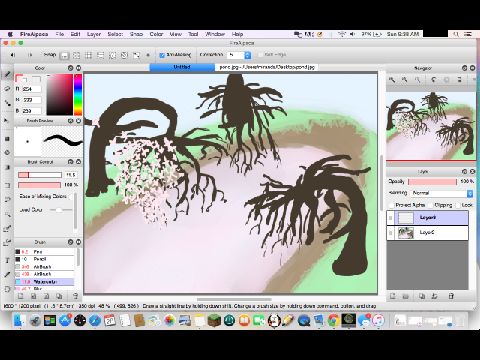Enable crisscross grid snap
The height and width of the screenshot is (360, 480).
pyautogui.click(x=88, y=55)
